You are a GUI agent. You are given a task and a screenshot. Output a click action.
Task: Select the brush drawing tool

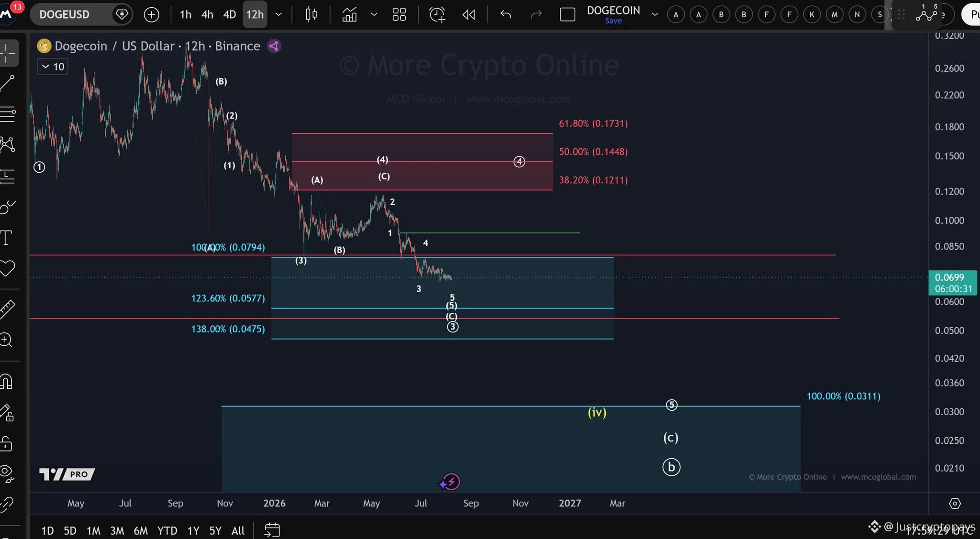point(8,207)
